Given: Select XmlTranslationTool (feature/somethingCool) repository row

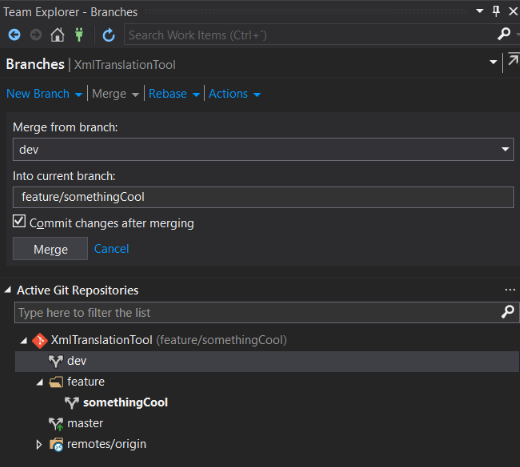Looking at the screenshot, I should (169, 340).
